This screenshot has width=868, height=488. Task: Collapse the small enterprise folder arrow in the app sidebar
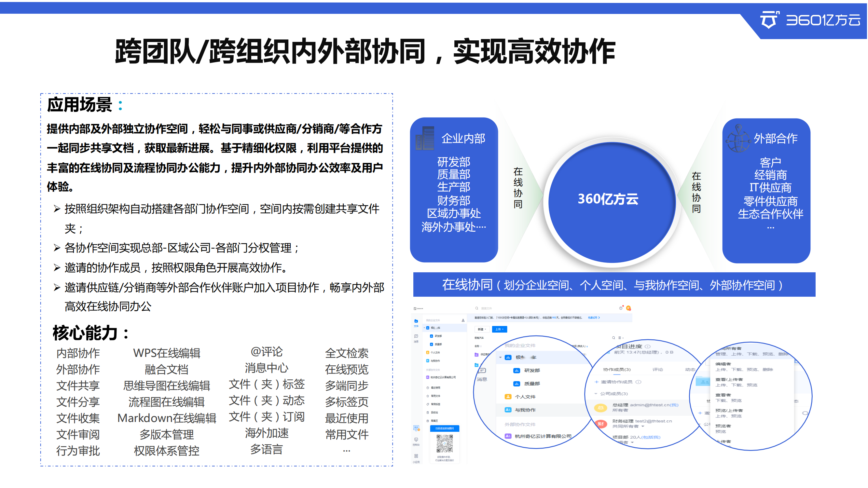424,328
